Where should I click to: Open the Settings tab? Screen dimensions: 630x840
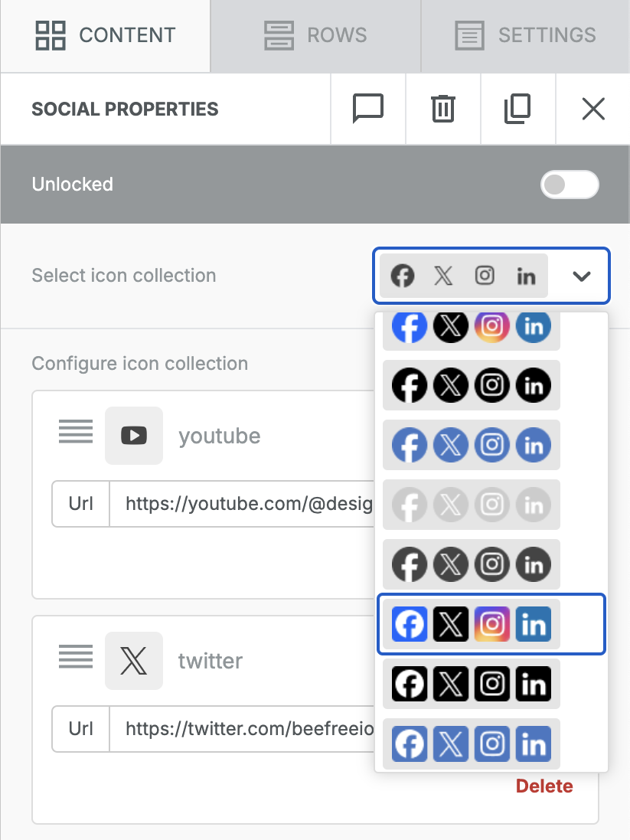[x=525, y=35]
